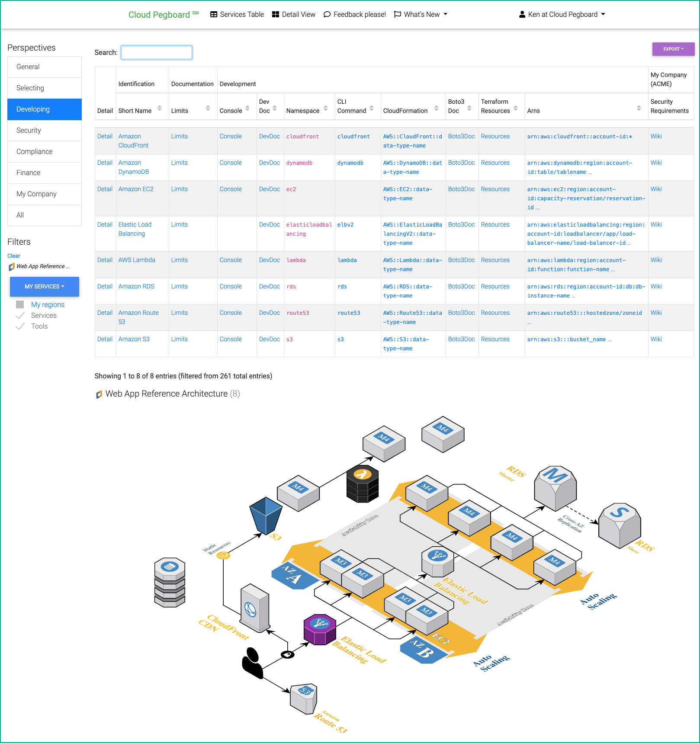Open the Amazon DynamoDB service link
This screenshot has width=700, height=743.
(x=134, y=167)
